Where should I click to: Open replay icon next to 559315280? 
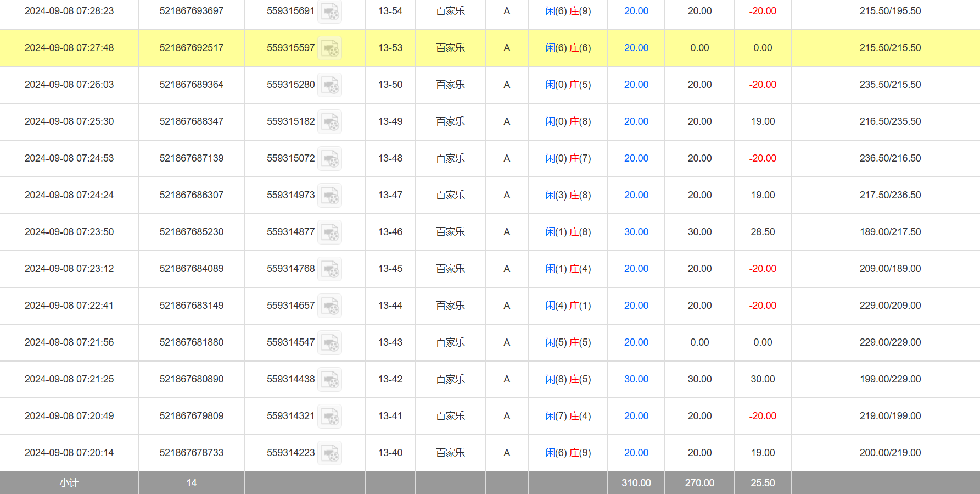(330, 85)
